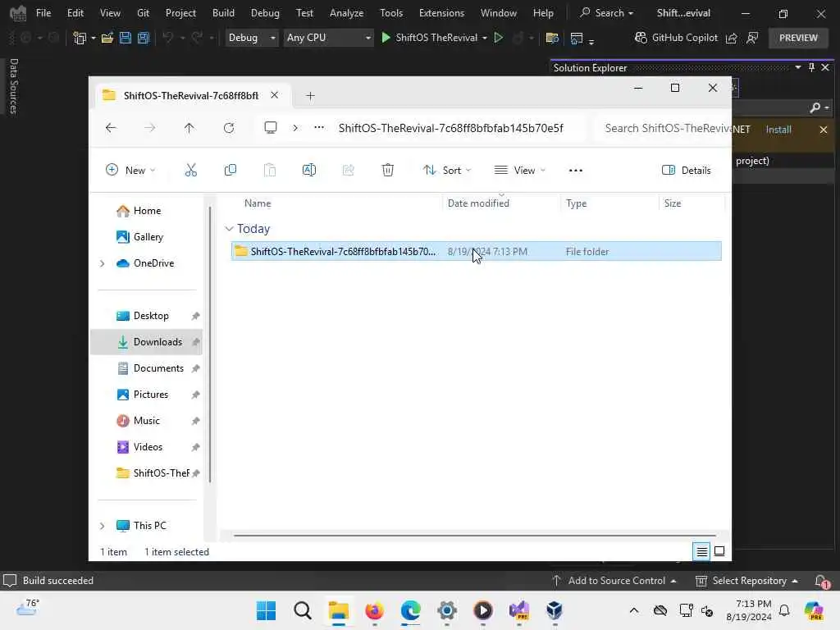Screen dimensions: 840x630
Task: Open Microsoft Edge from the taskbar
Action: pos(411,610)
